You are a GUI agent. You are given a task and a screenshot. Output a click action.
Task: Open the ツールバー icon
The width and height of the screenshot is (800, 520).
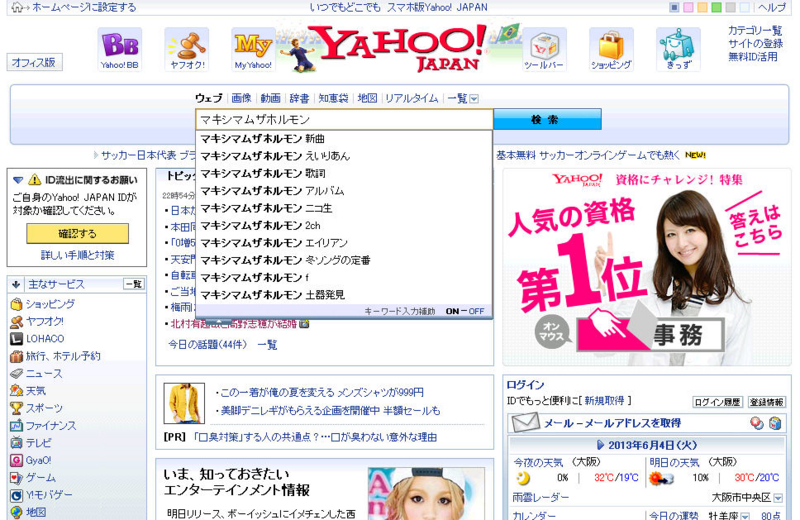[544, 49]
